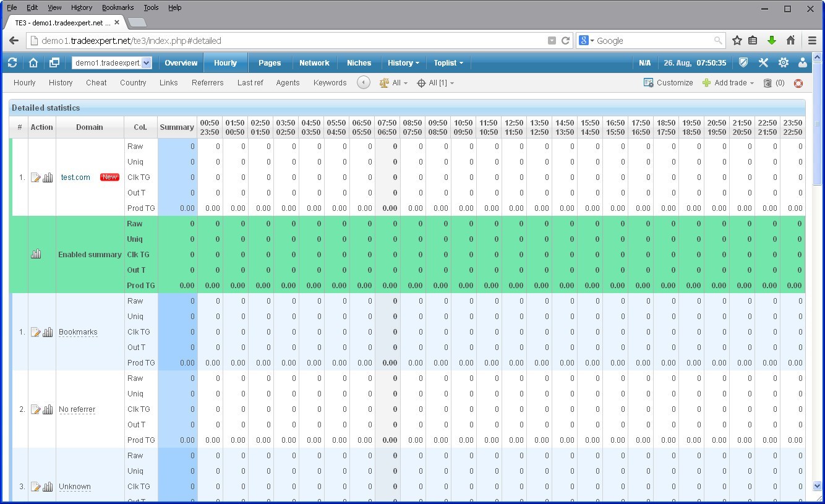The image size is (825, 504).
Task: Open the Bookmarks menu
Action: click(x=117, y=7)
